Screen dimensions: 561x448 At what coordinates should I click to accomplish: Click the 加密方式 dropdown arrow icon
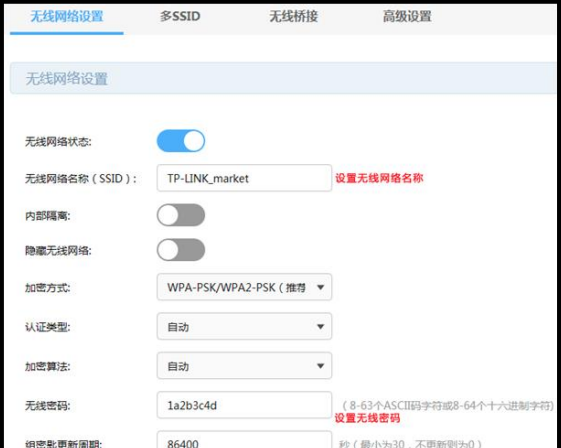pos(321,287)
